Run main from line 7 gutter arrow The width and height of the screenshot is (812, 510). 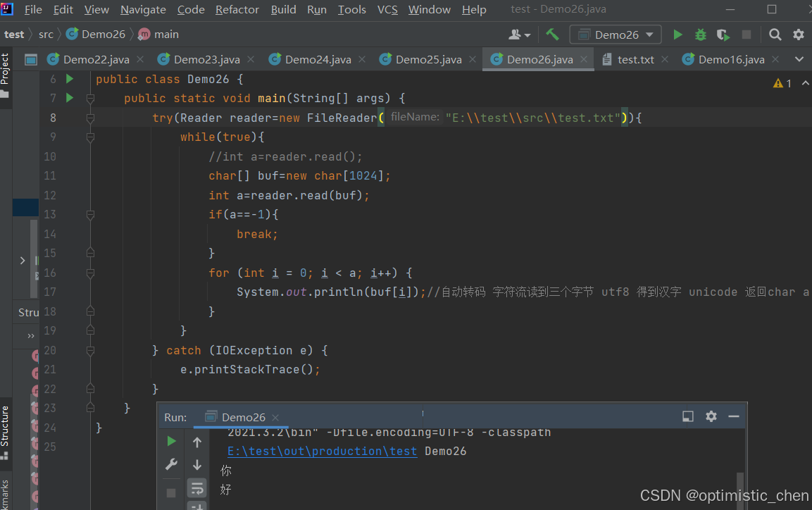click(70, 98)
